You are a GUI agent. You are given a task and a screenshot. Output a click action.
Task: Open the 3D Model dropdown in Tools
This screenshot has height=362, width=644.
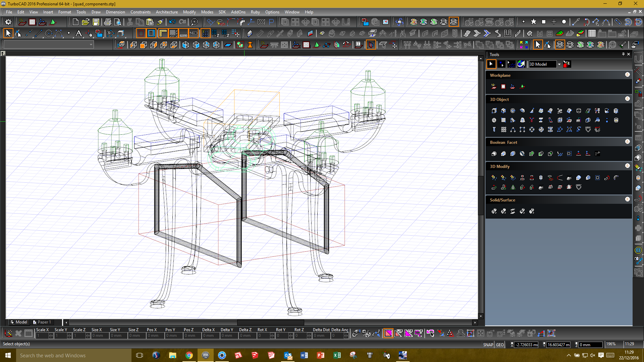coord(559,64)
